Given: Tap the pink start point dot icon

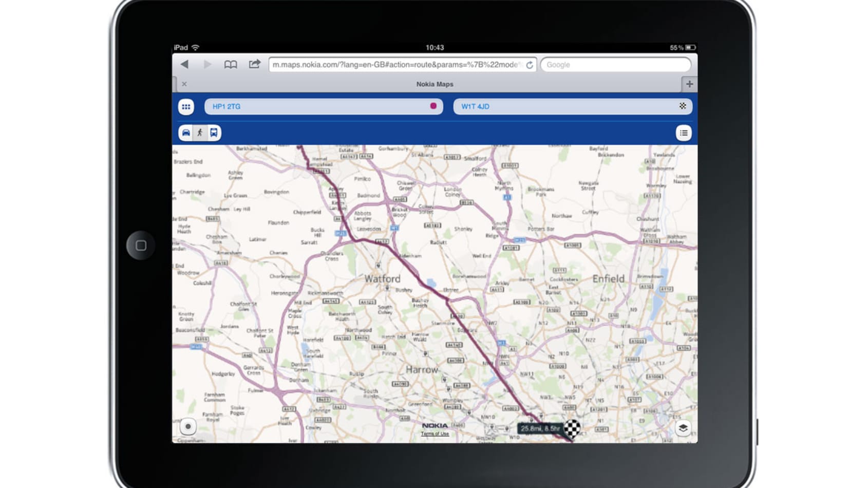Looking at the screenshot, I should pos(433,106).
